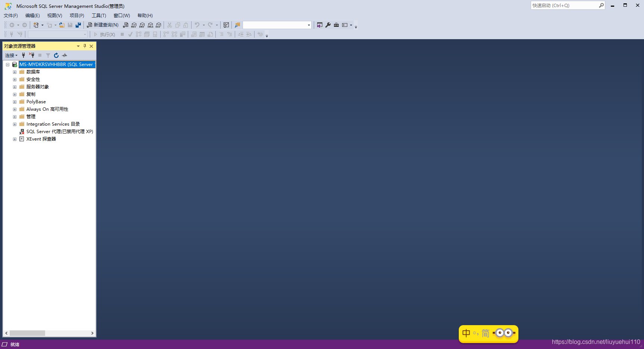This screenshot has height=349, width=644.
Task: Expand the 安全性 node
Action: (15, 79)
